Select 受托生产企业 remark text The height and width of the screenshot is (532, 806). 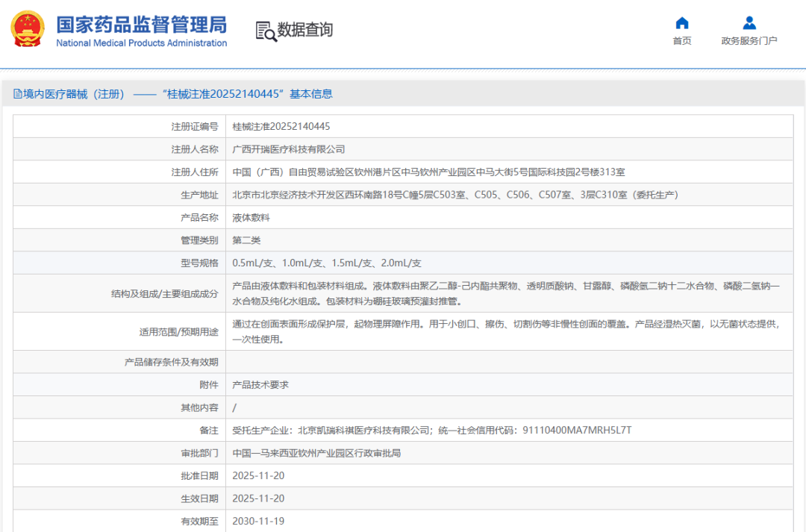coord(432,431)
